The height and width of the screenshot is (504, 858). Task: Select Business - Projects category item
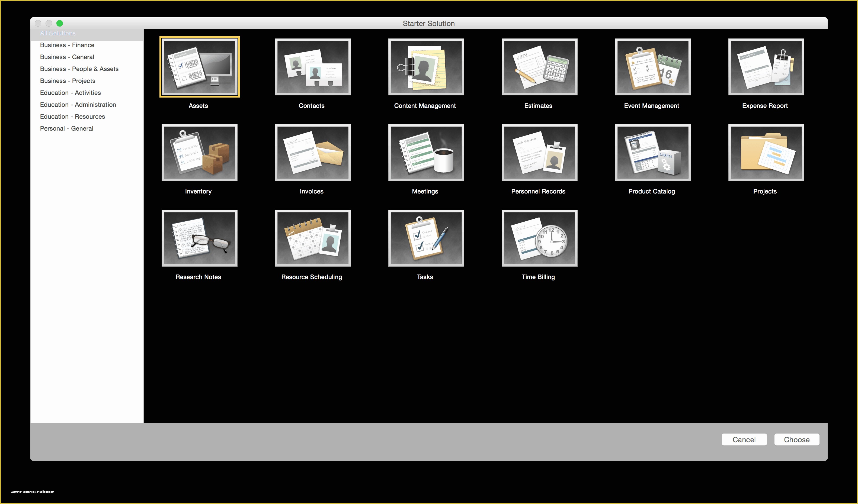pyautogui.click(x=68, y=81)
